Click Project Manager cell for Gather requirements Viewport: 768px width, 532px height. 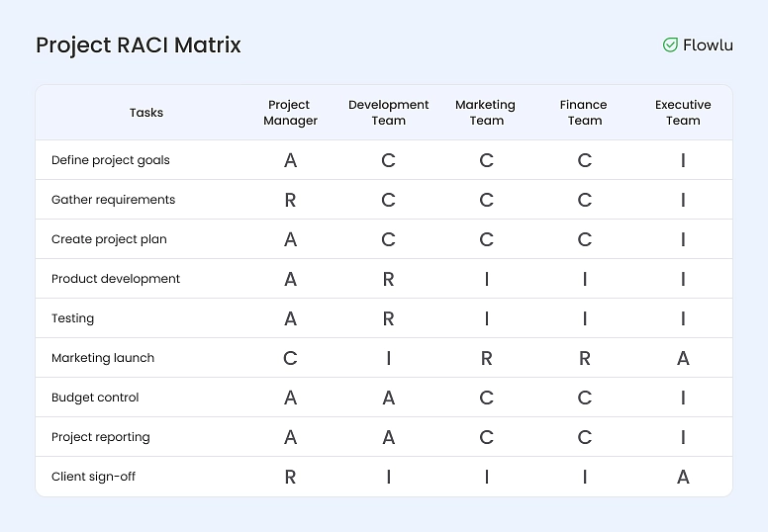pos(290,200)
